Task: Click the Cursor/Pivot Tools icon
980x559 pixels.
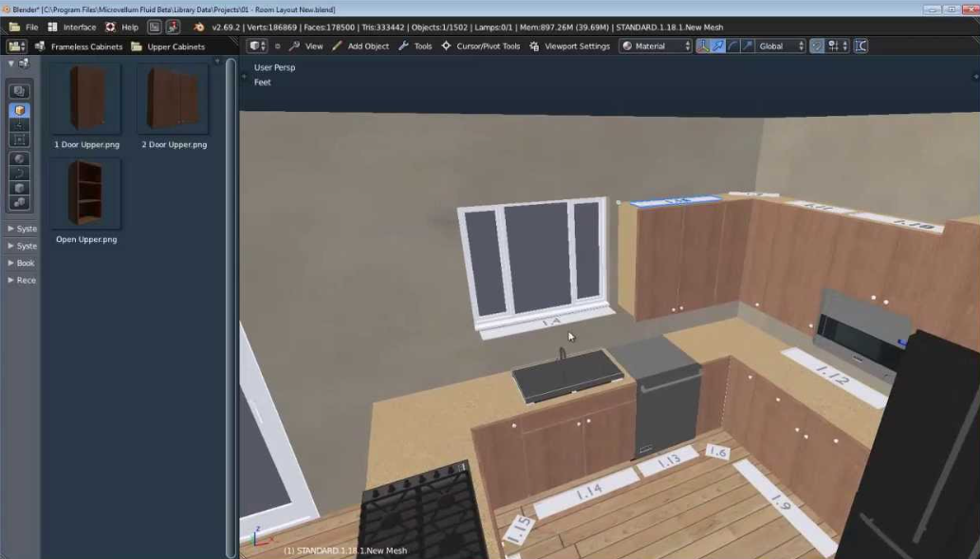Action: coord(444,46)
